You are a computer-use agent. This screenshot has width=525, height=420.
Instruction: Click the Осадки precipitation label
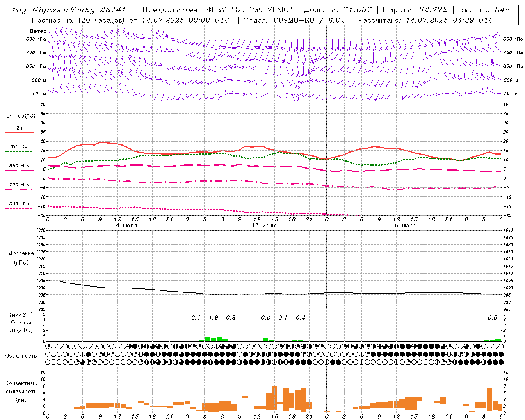tap(21, 322)
